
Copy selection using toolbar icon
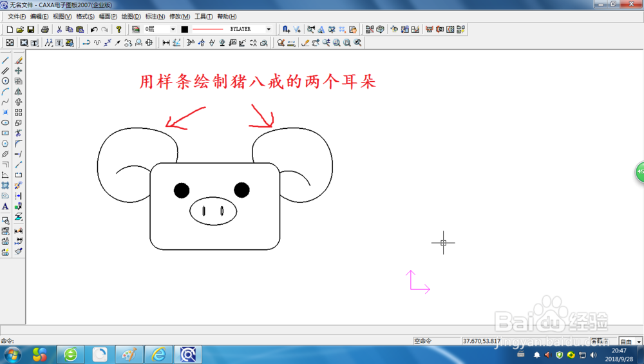click(x=70, y=29)
